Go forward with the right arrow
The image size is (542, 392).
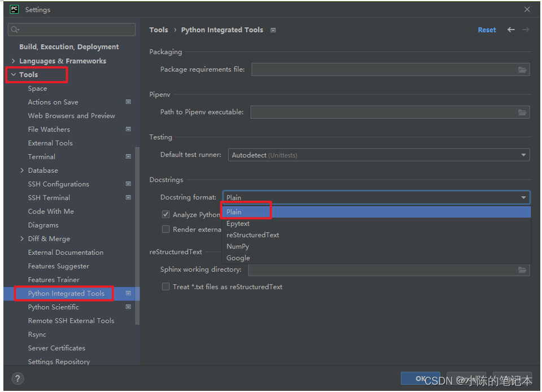pos(526,30)
